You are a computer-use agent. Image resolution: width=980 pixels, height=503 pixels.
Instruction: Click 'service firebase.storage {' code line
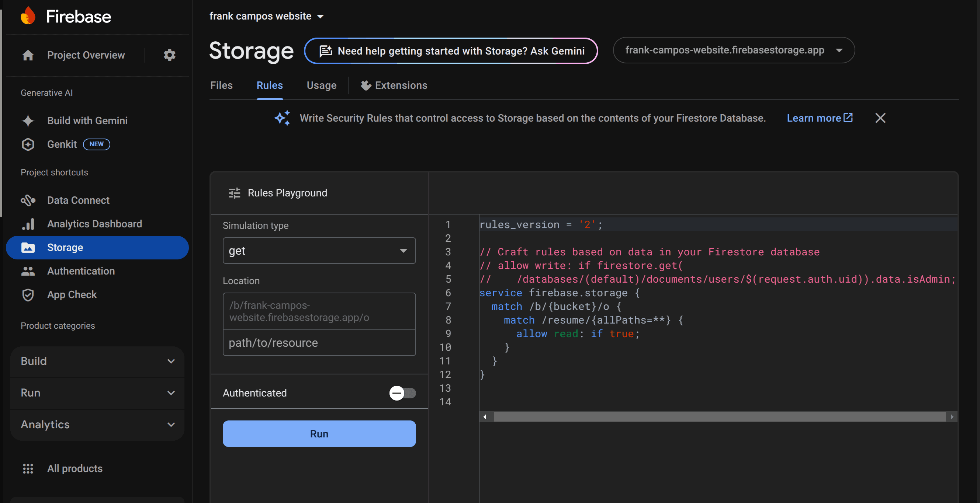click(x=560, y=293)
